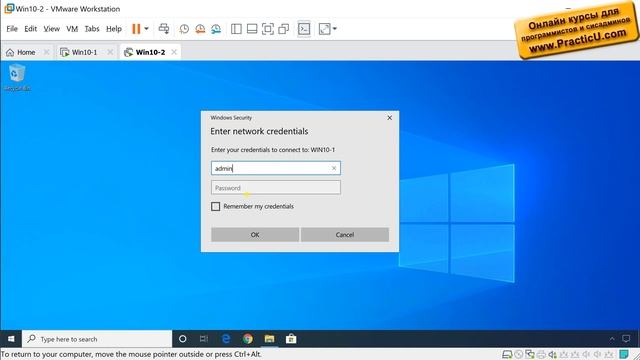The width and height of the screenshot is (640, 360).
Task: Show hidden system tray icons
Action: [612, 339]
